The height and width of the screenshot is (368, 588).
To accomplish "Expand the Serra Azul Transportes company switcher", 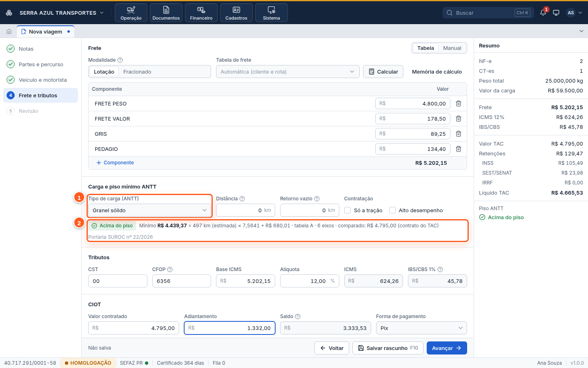I will [61, 13].
